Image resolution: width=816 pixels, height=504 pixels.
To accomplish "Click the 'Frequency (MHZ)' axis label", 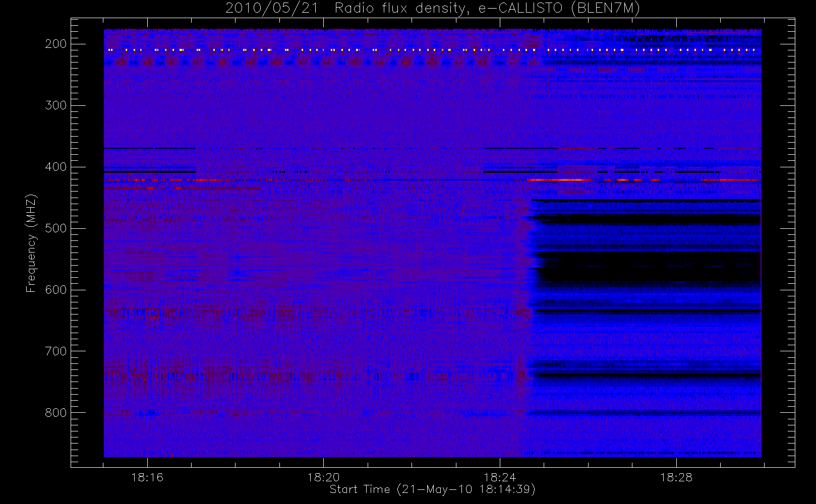I will coord(31,243).
